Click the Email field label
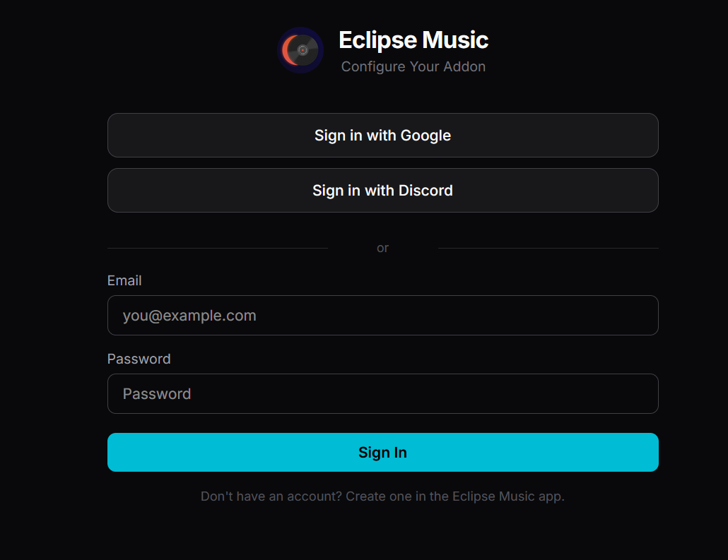 pos(124,280)
